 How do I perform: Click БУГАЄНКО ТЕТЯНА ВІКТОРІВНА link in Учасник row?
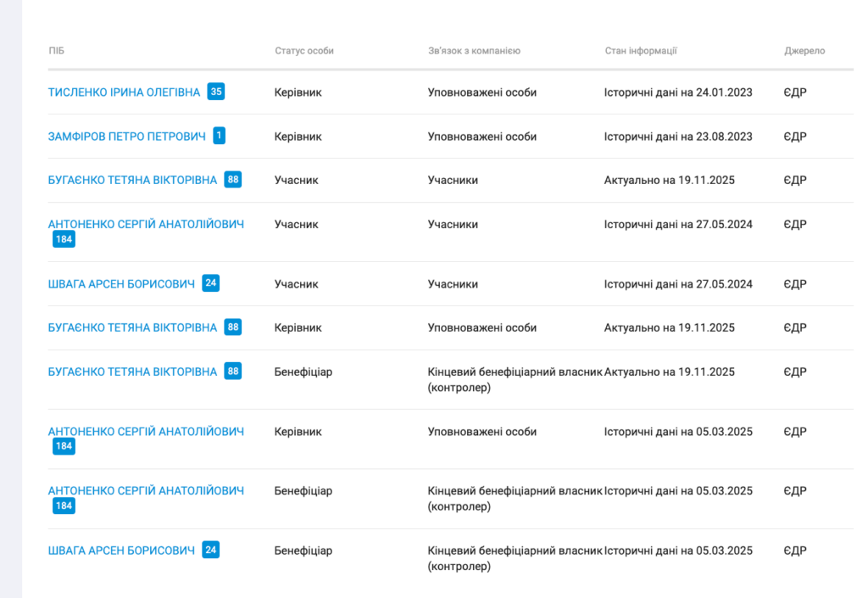pyautogui.click(x=132, y=181)
